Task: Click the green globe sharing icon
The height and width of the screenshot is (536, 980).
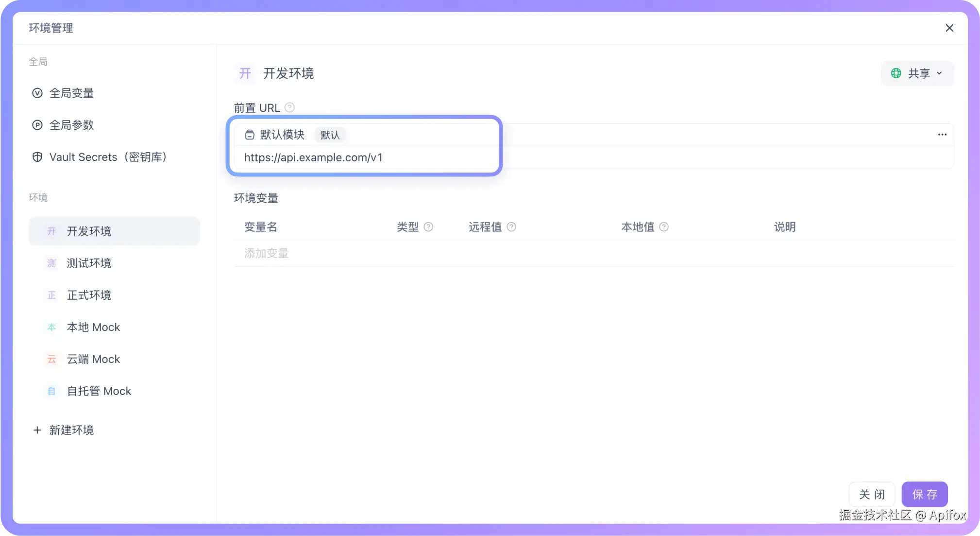Action: pos(896,73)
